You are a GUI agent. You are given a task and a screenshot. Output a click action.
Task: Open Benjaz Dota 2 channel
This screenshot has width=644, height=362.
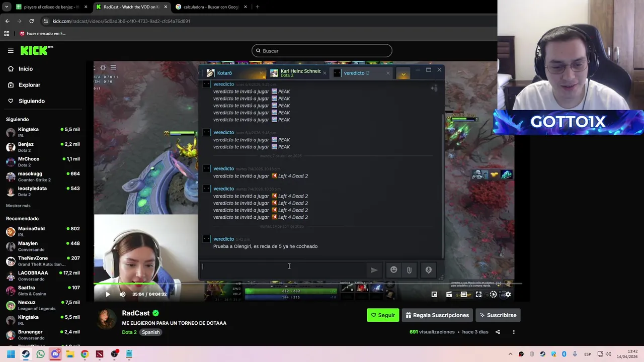43,147
